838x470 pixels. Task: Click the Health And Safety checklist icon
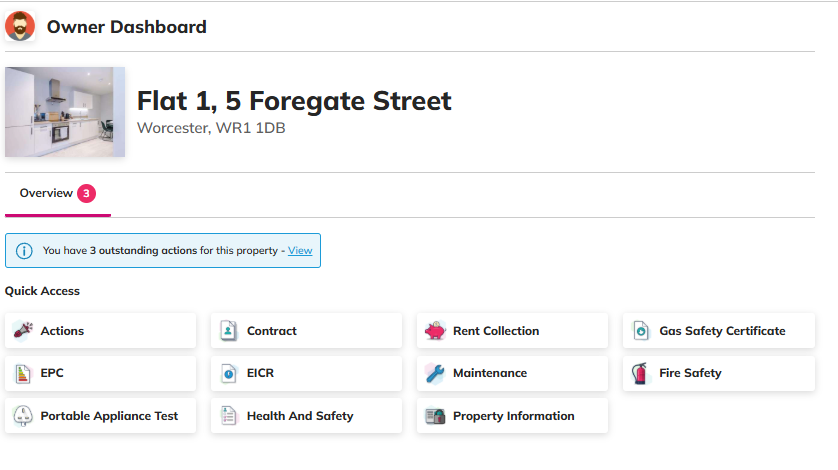(229, 416)
